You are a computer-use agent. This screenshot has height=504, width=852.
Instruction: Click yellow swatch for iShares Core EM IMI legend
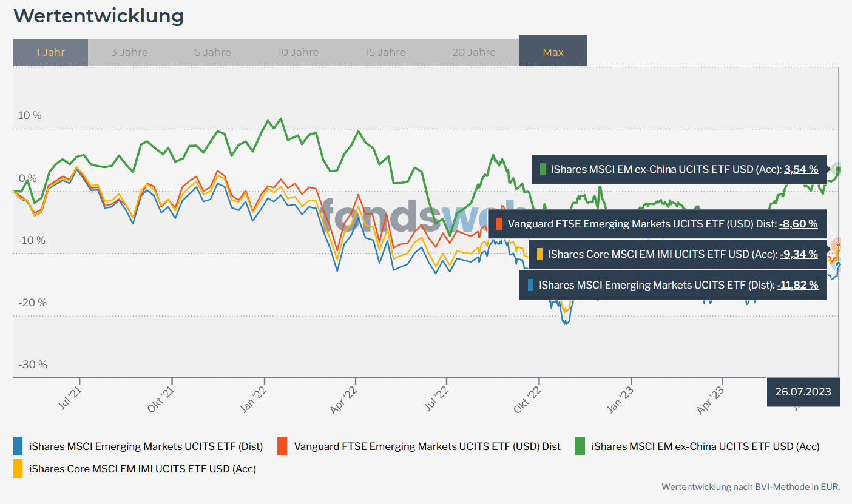tap(18, 469)
